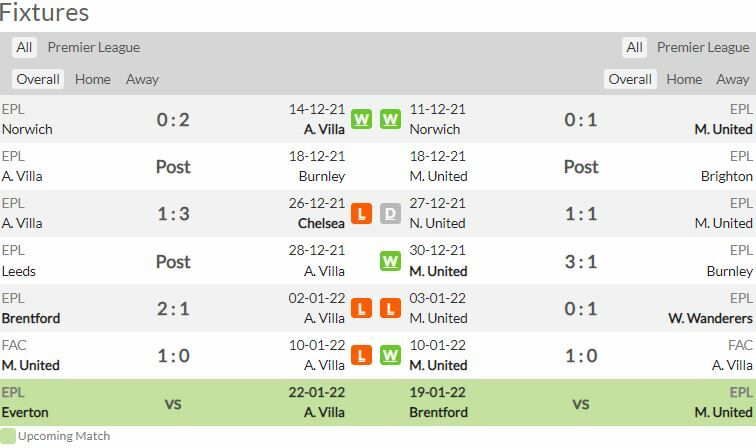Show the right panel Away fixtures
756x448 pixels.
click(x=733, y=79)
